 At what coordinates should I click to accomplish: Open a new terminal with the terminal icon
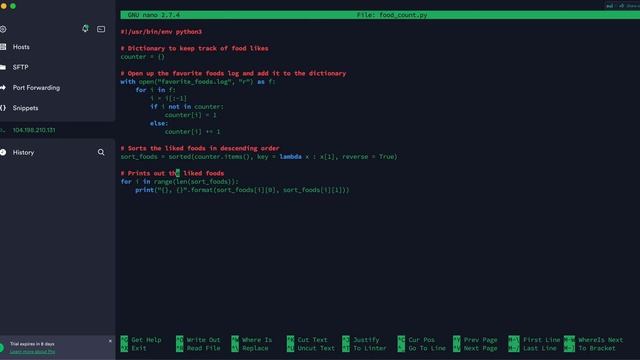coord(101,29)
